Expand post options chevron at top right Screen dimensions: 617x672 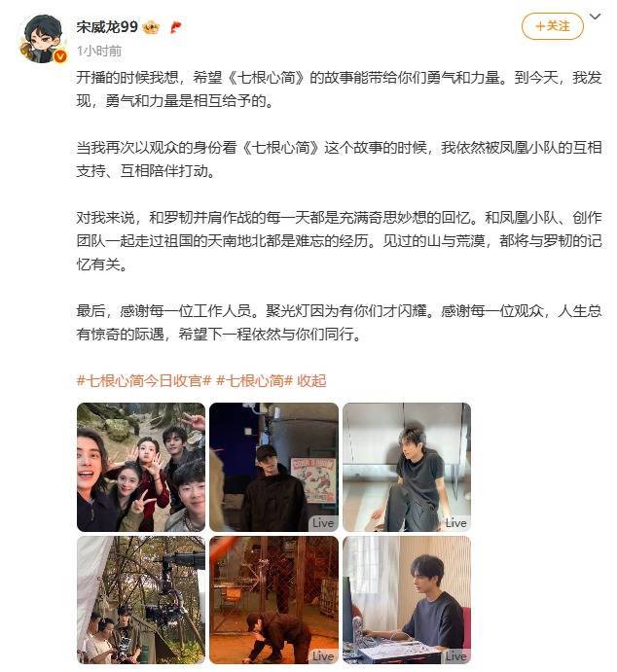(596, 18)
